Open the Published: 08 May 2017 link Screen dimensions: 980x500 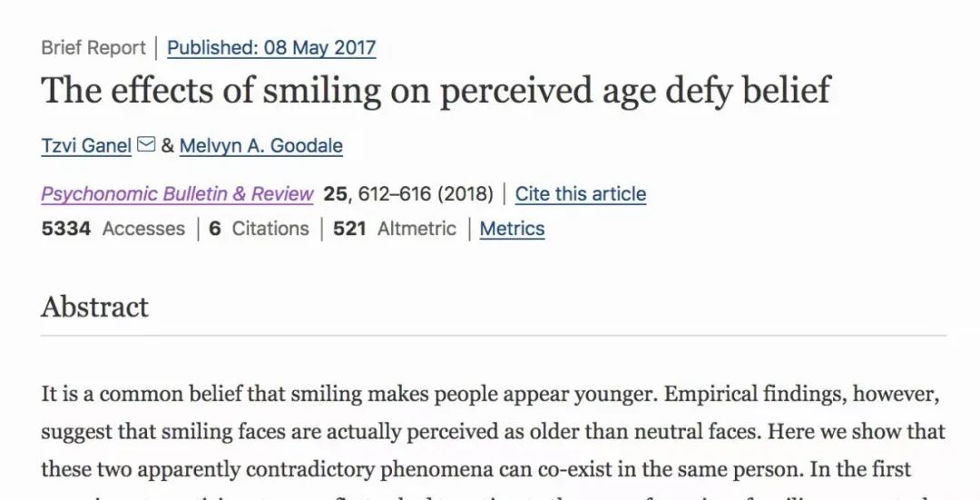[x=271, y=47]
